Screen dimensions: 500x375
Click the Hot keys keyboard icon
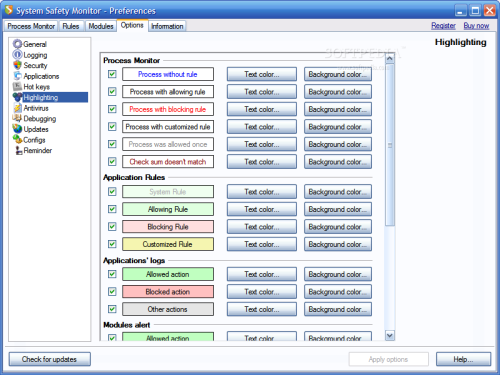(17, 87)
